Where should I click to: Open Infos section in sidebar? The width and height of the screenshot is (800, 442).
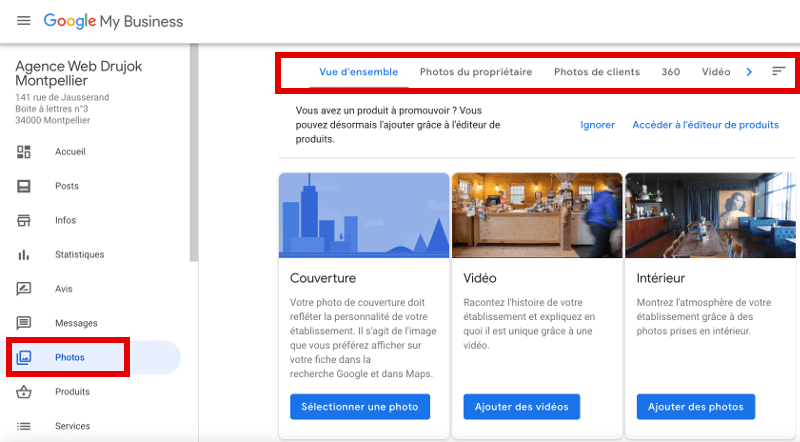click(65, 220)
